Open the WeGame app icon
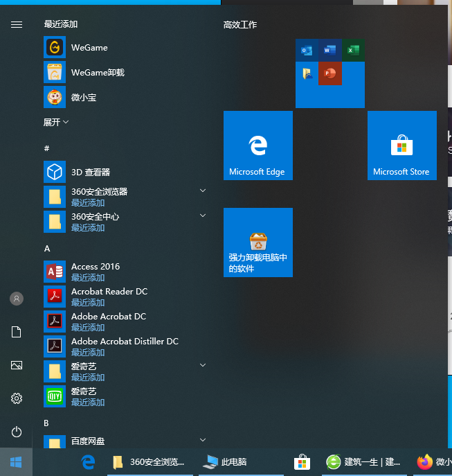The image size is (452, 476). pos(55,47)
